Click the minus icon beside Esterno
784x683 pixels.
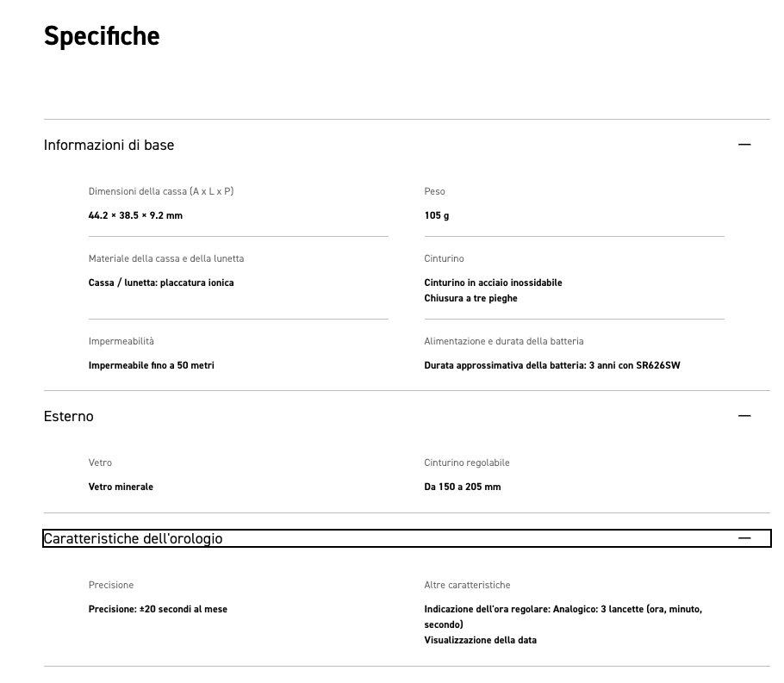pyautogui.click(x=744, y=416)
